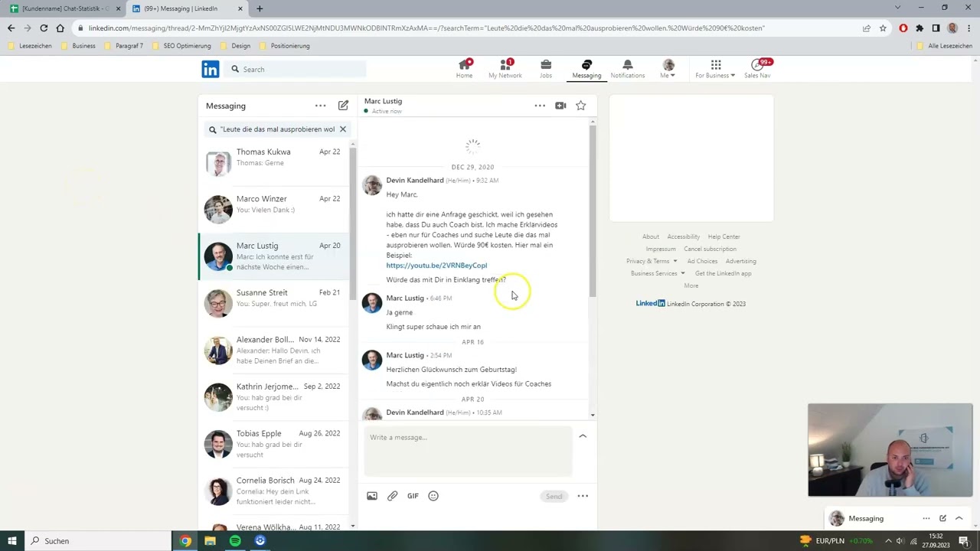Click the Write a message field
The height and width of the screenshot is (551, 980).
(468, 452)
